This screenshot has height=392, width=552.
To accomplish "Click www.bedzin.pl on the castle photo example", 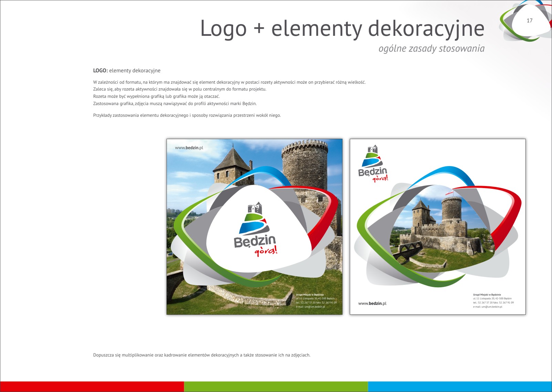I will [189, 148].
